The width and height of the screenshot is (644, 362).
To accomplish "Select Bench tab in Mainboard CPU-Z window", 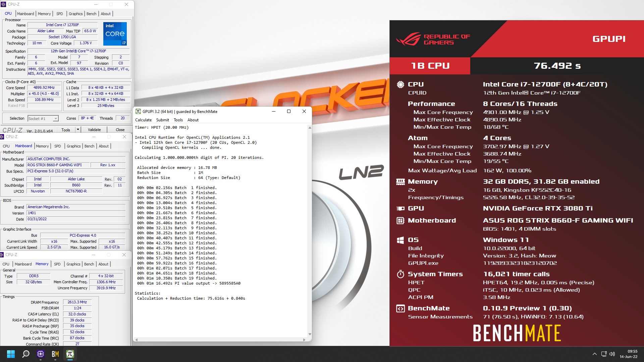I will (x=89, y=146).
